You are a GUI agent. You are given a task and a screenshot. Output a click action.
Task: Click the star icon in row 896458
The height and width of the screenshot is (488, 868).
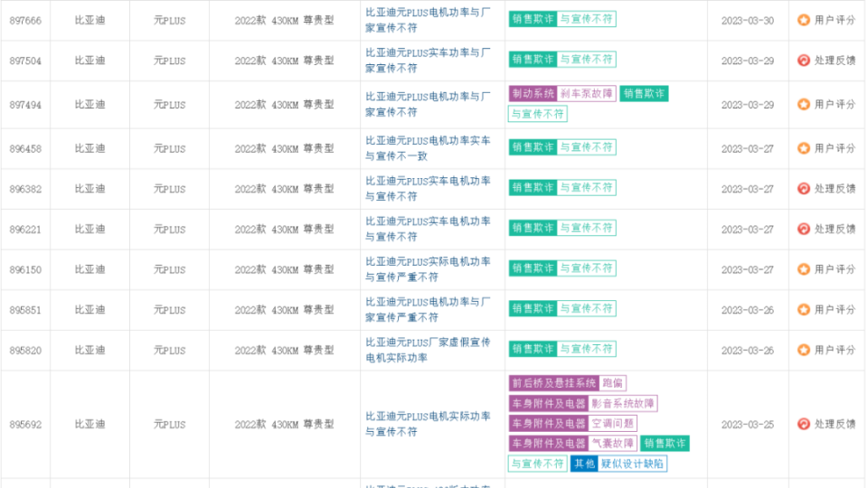(803, 148)
